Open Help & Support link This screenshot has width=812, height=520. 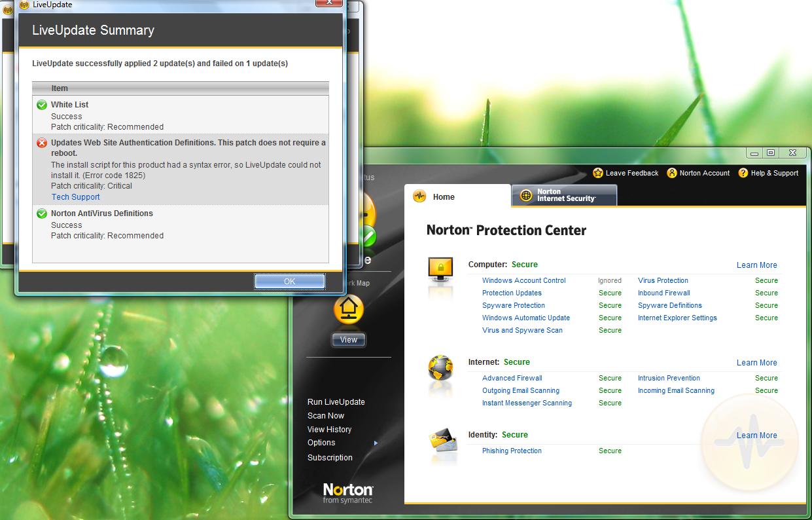coord(775,173)
